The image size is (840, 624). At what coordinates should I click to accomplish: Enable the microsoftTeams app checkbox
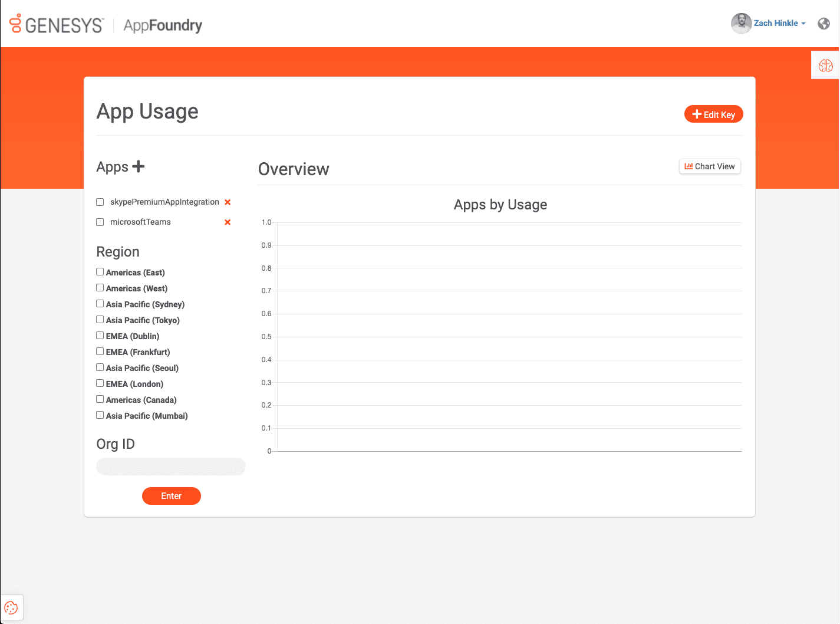tap(100, 222)
